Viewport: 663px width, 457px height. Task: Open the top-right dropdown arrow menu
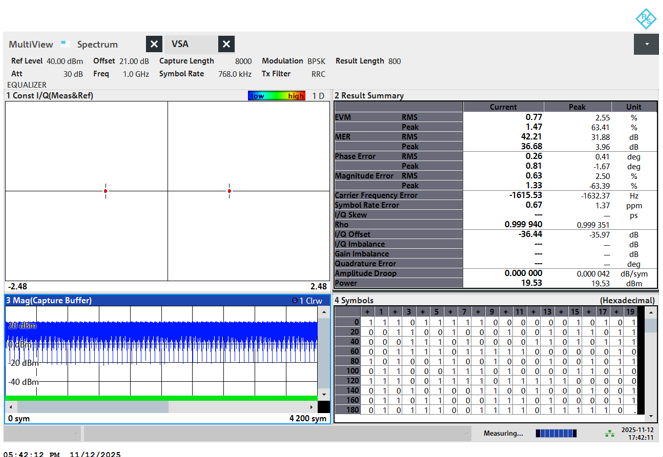point(646,44)
